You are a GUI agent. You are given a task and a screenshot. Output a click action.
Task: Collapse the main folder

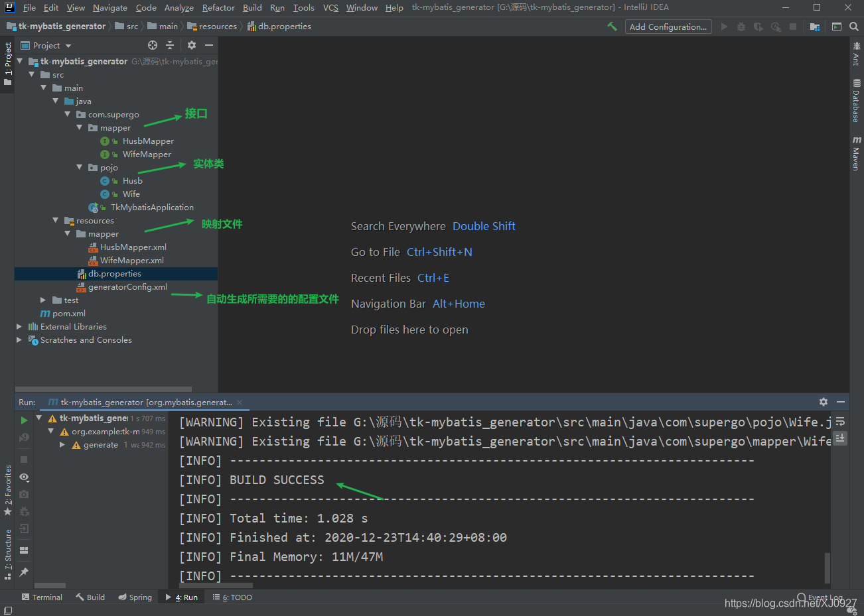[43, 88]
